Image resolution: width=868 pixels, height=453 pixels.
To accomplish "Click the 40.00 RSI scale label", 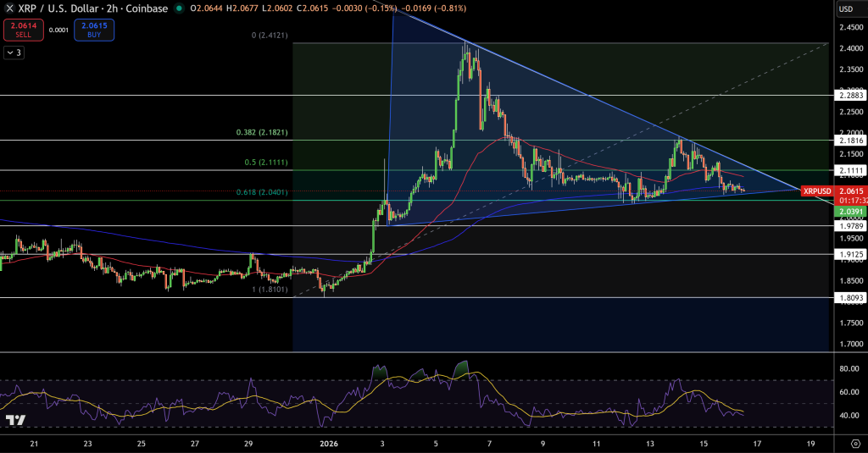I will coord(849,416).
